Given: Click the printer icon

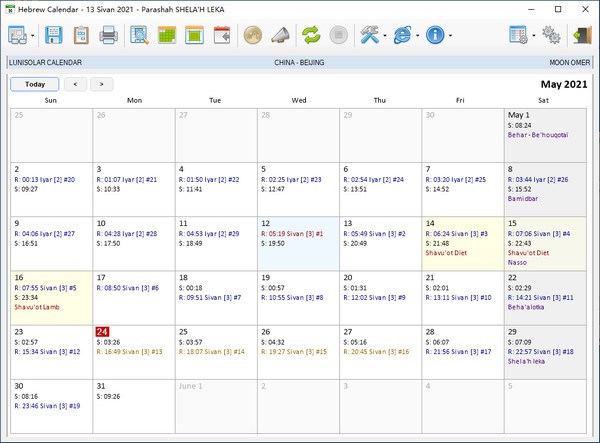Looking at the screenshot, I should click(108, 36).
